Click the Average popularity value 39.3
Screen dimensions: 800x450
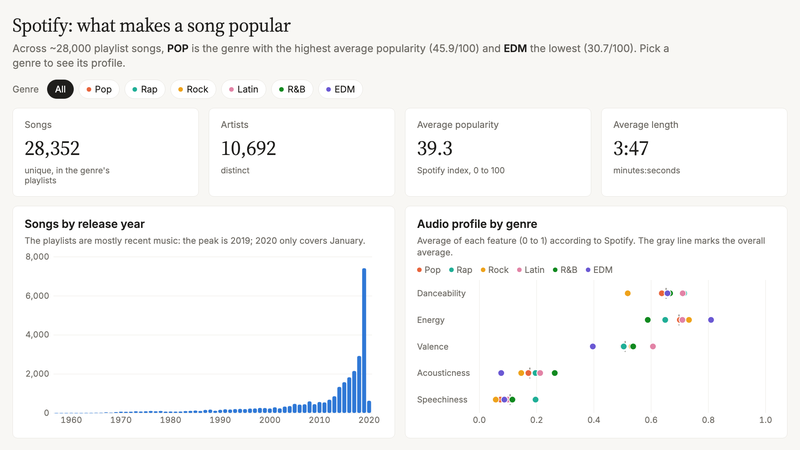pyautogui.click(x=435, y=148)
